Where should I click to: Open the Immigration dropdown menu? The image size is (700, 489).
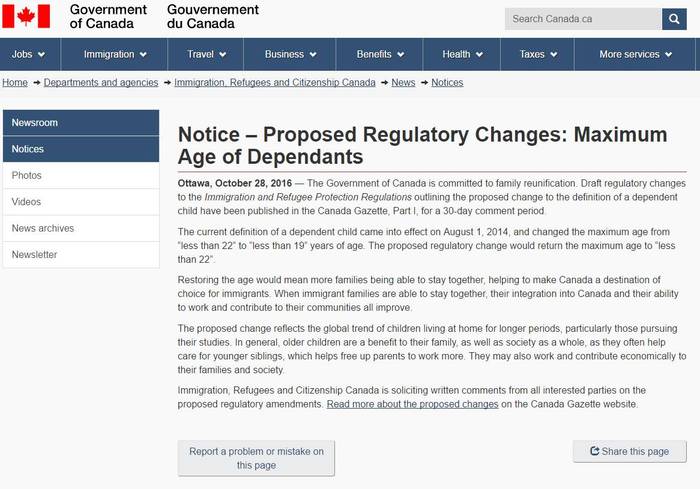pyautogui.click(x=114, y=54)
